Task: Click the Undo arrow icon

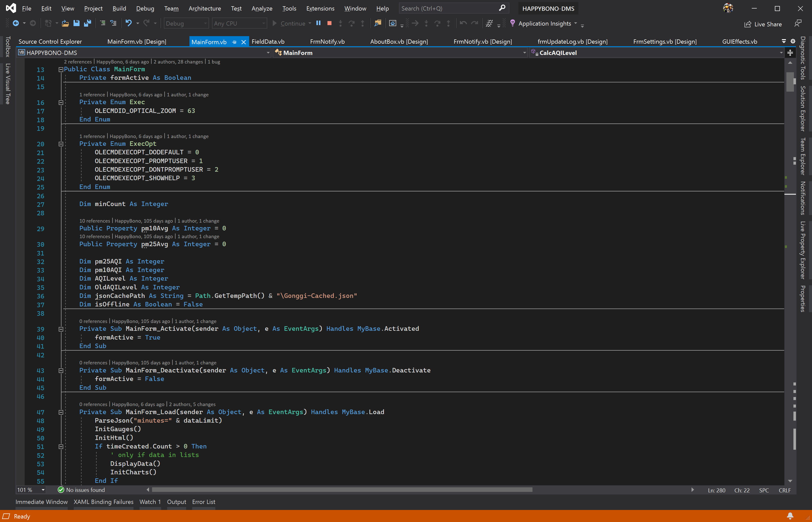Action: coord(128,23)
